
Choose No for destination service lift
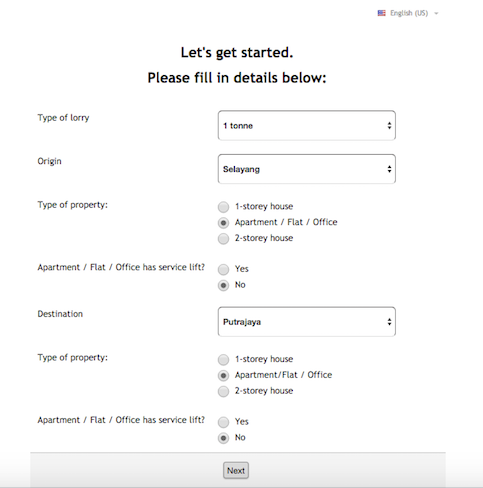click(x=223, y=438)
